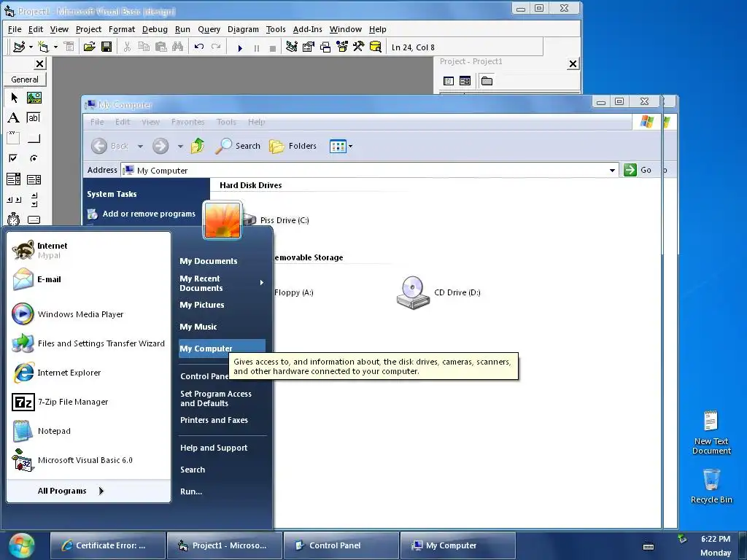Select the VScrollBar control in the toolbox
Image resolution: width=747 pixels, height=560 pixels.
[x=34, y=200]
